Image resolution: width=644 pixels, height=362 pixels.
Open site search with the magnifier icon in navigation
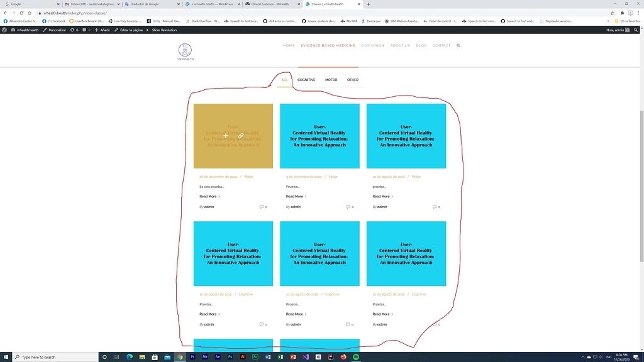tap(458, 45)
